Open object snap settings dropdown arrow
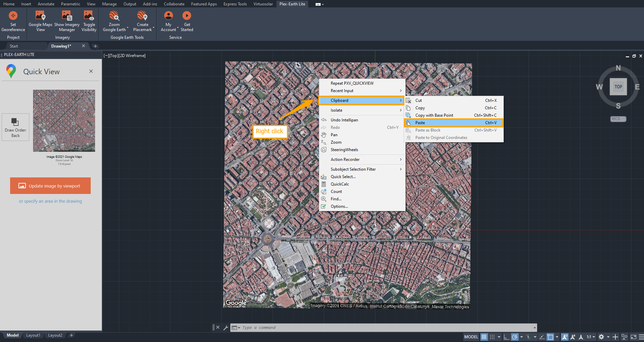Image resolution: width=644 pixels, height=342 pixels. pyautogui.click(x=557, y=337)
